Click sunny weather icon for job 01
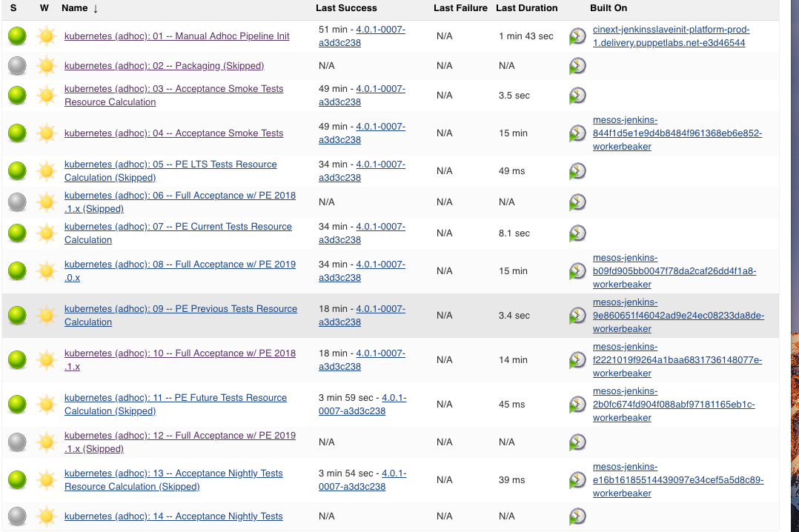This screenshot has width=799, height=532. point(47,36)
